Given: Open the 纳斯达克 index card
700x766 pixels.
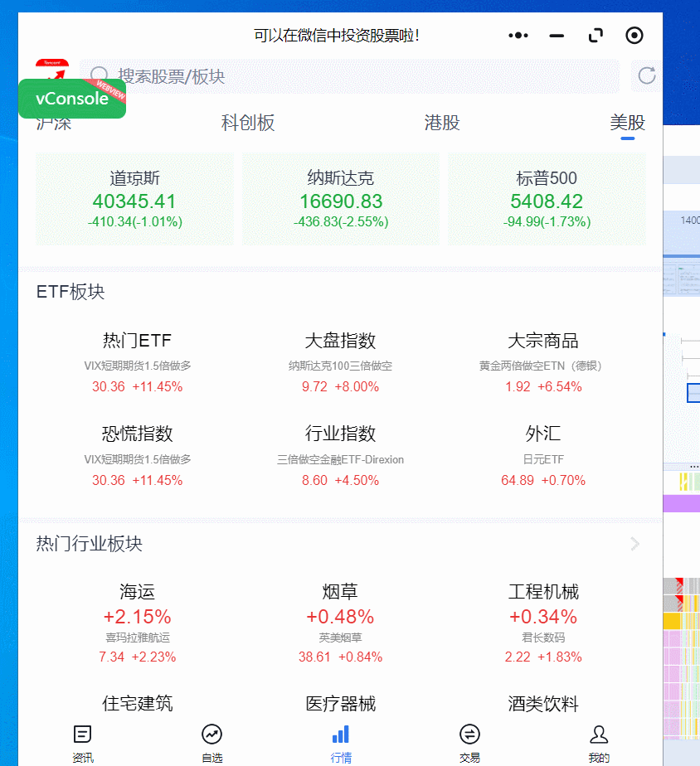Looking at the screenshot, I should pyautogui.click(x=341, y=199).
